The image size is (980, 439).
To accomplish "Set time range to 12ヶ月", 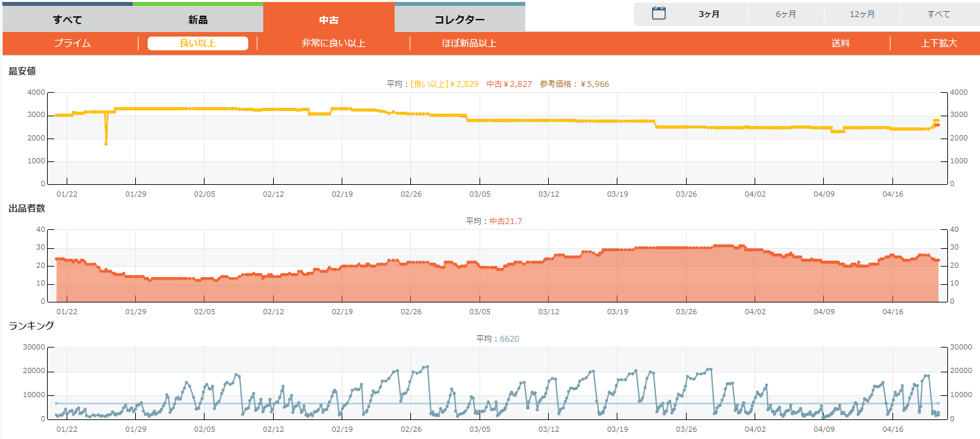I will tap(862, 14).
